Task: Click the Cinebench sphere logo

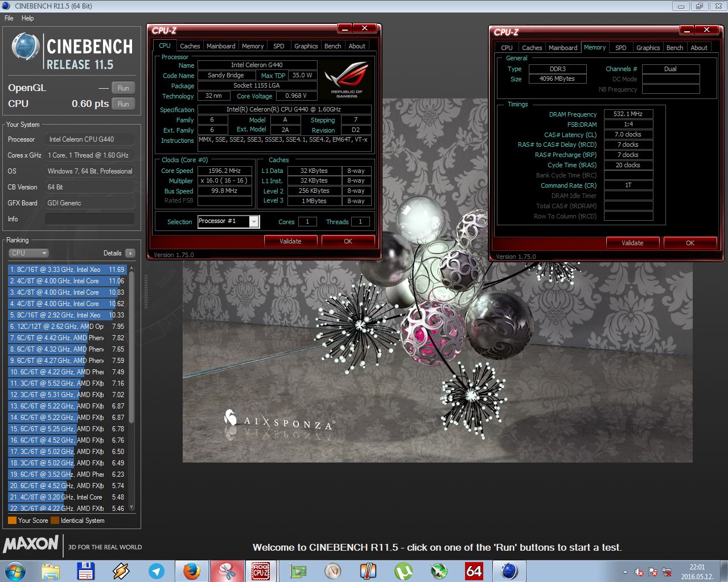Action: click(x=25, y=47)
